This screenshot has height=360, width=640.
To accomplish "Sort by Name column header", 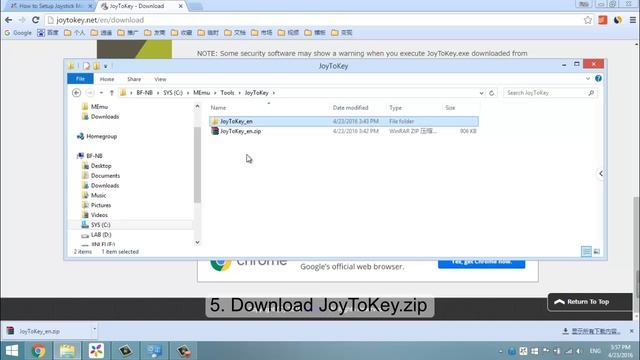I will pos(218,108).
